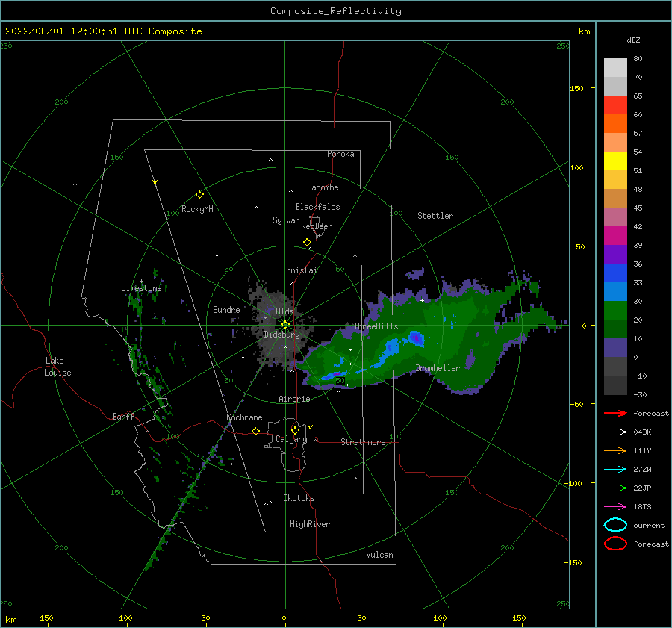Screen dimensions: 672x628
Task: Click the orange 111V arrow icon
Action: click(x=615, y=450)
